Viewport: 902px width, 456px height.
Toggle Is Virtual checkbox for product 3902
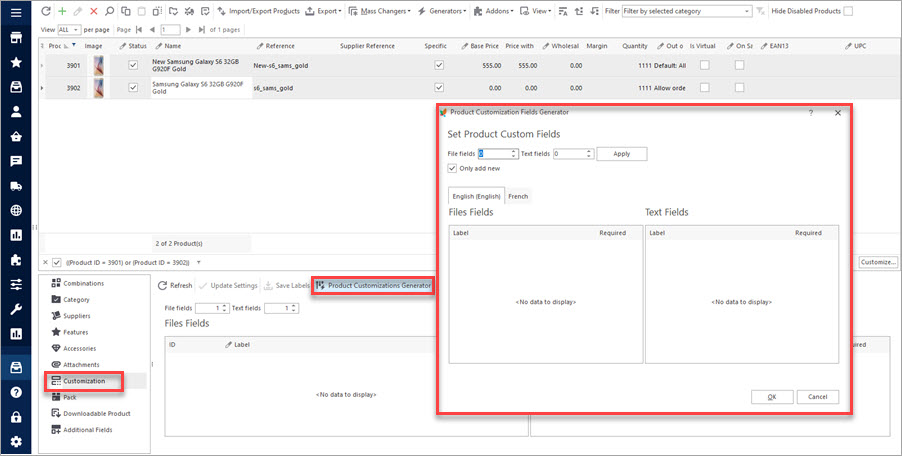tap(705, 87)
